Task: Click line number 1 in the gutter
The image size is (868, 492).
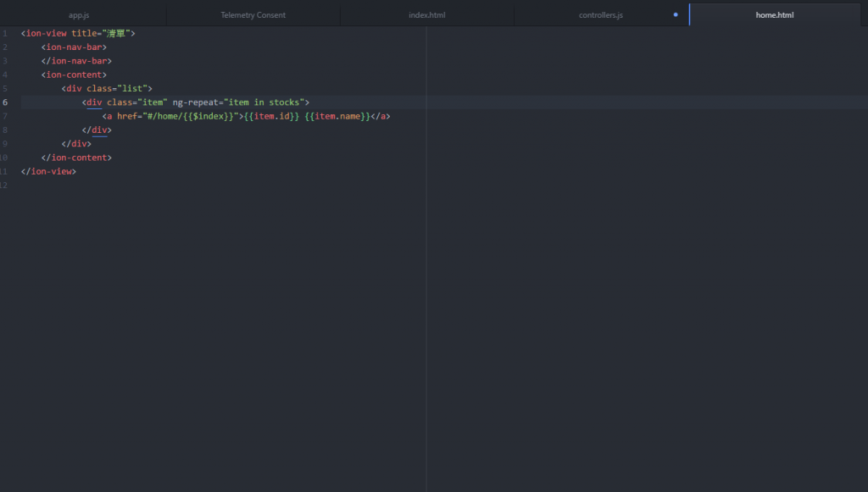Action: [5, 33]
